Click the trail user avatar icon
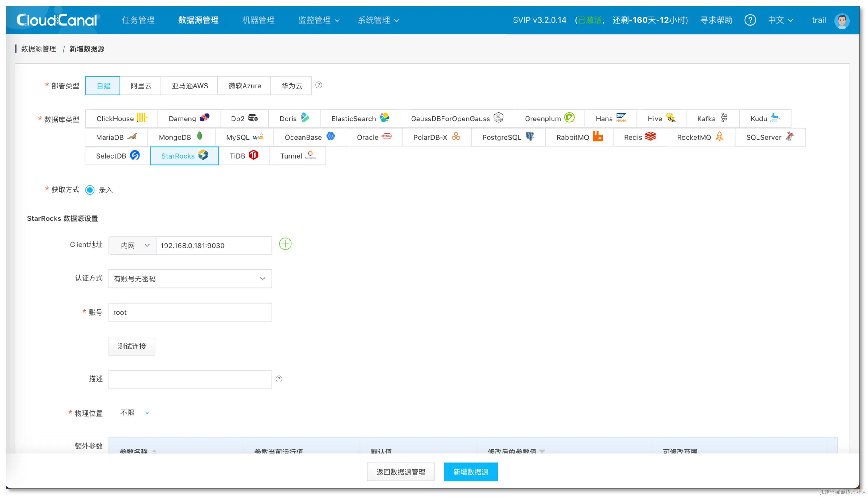Screen dimensions: 868x497 click(841, 21)
